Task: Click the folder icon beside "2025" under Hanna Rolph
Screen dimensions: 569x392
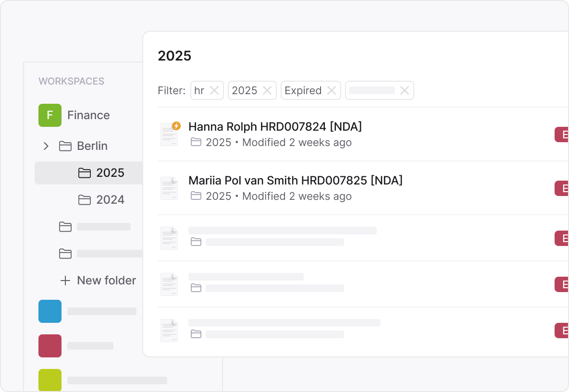Action: click(196, 143)
